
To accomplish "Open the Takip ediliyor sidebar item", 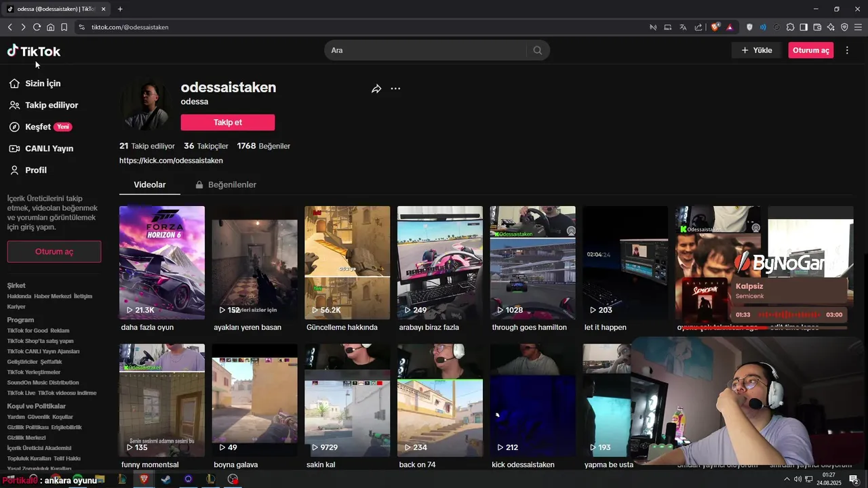I will click(x=44, y=105).
